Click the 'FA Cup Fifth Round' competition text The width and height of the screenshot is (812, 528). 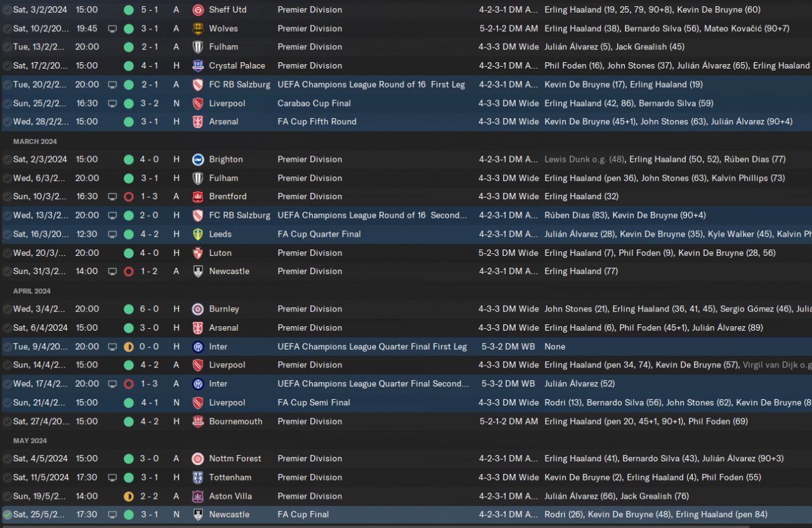click(x=317, y=122)
